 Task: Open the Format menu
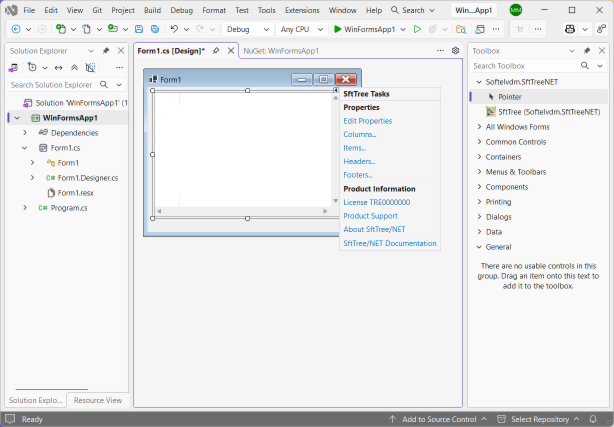(214, 10)
